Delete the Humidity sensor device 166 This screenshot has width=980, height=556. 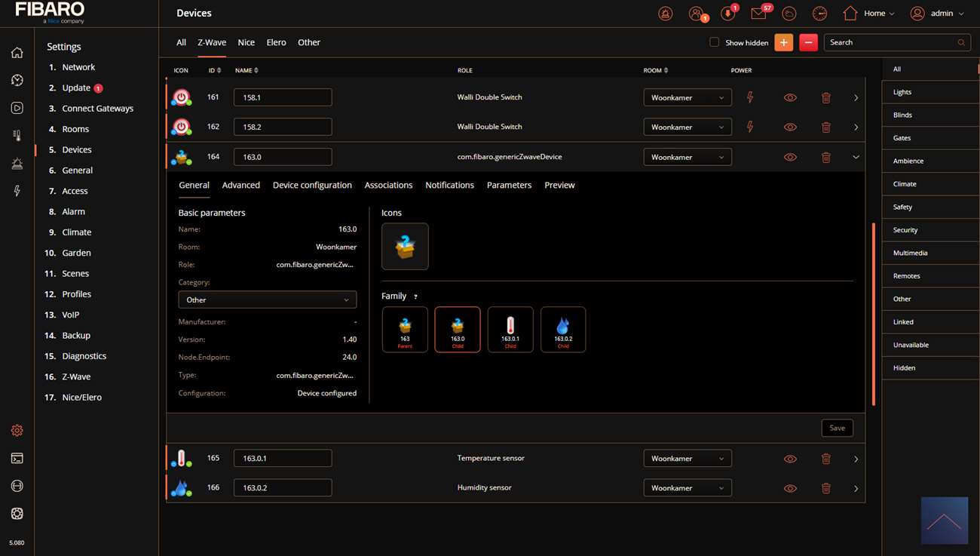click(825, 489)
